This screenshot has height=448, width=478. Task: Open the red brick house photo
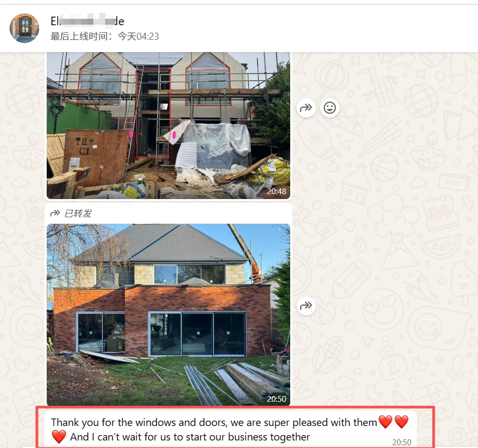[168, 315]
